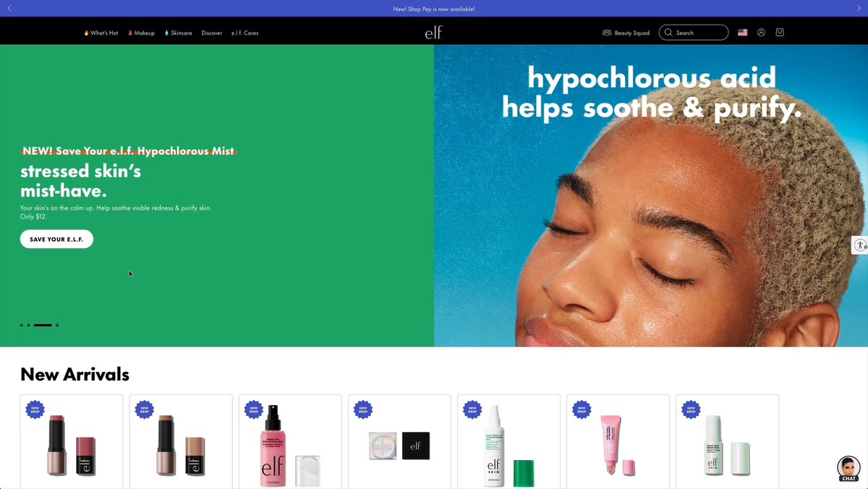Image resolution: width=868 pixels, height=489 pixels.
Task: Open the mint green serum stick product
Action: [727, 441]
